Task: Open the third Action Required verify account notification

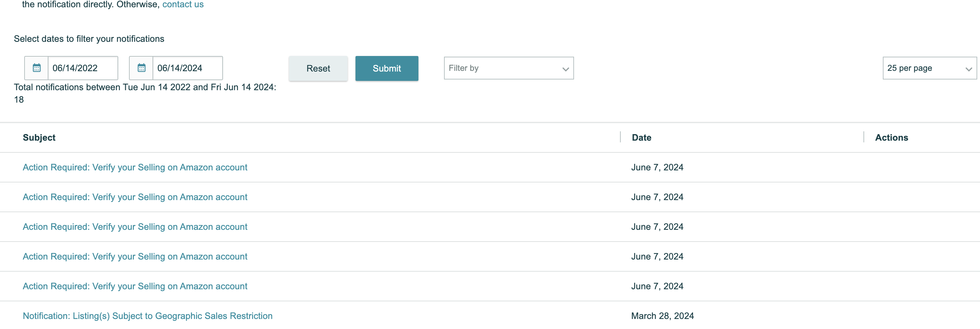Action: coord(135,227)
